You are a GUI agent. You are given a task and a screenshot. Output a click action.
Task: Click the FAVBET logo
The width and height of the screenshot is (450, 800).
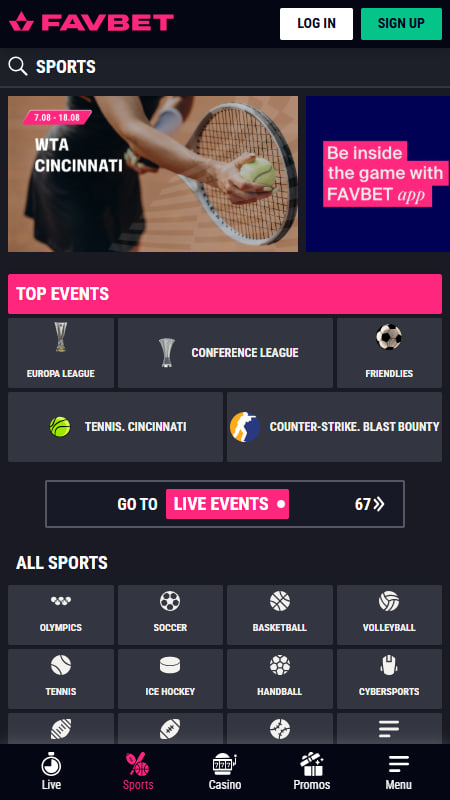(91, 22)
